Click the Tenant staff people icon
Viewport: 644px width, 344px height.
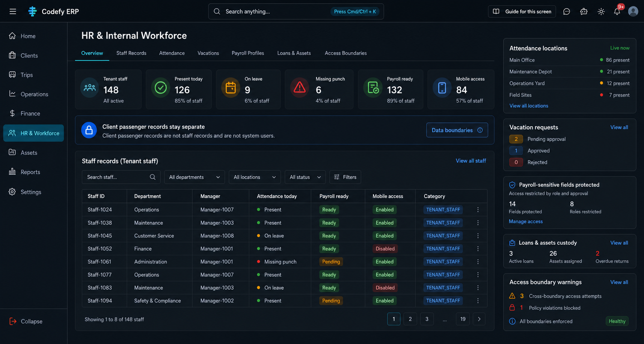tap(90, 88)
